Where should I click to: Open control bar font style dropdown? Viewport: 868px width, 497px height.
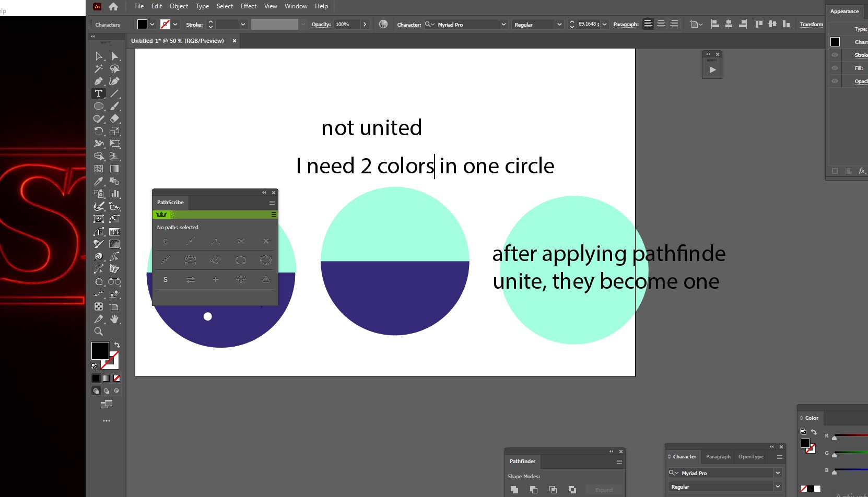tap(559, 24)
